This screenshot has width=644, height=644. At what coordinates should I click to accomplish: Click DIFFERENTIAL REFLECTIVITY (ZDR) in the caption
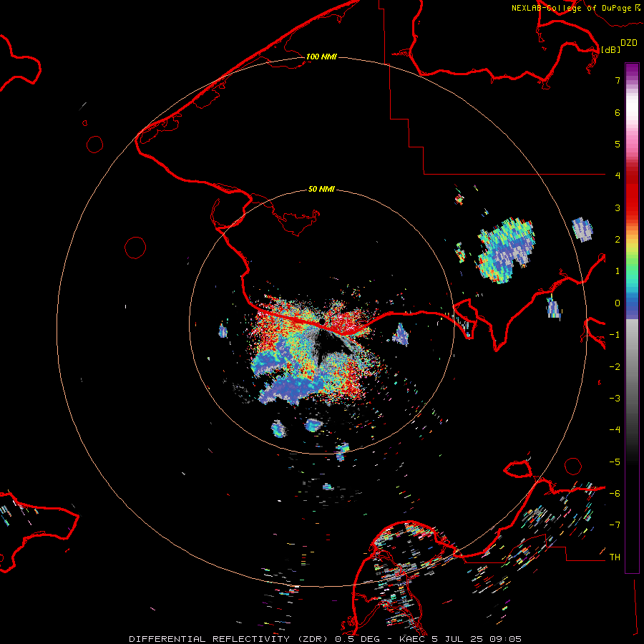coord(228,639)
